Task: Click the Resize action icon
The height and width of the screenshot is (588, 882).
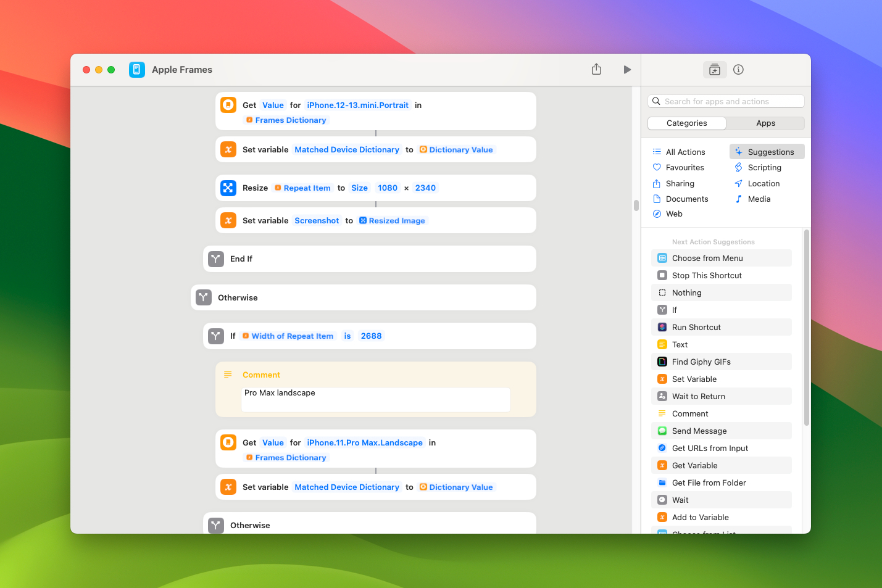Action: point(228,188)
